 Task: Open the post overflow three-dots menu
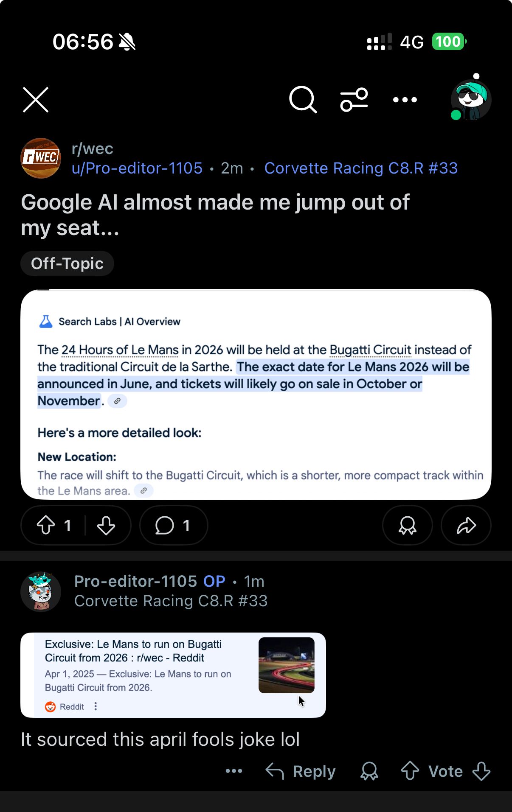coord(405,100)
